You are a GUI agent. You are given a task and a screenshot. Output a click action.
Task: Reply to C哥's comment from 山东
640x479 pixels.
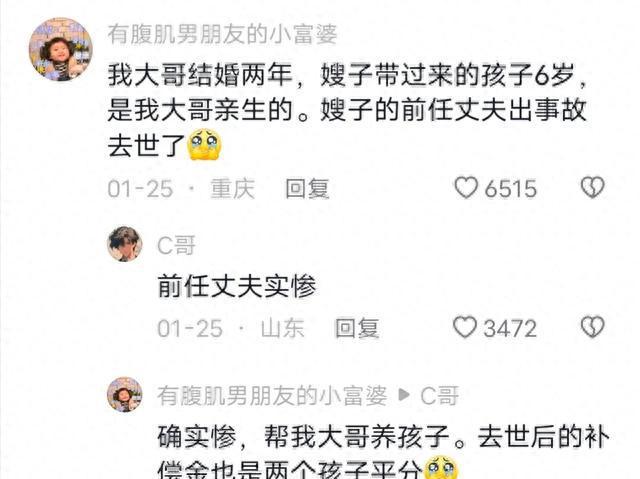pyautogui.click(x=357, y=328)
